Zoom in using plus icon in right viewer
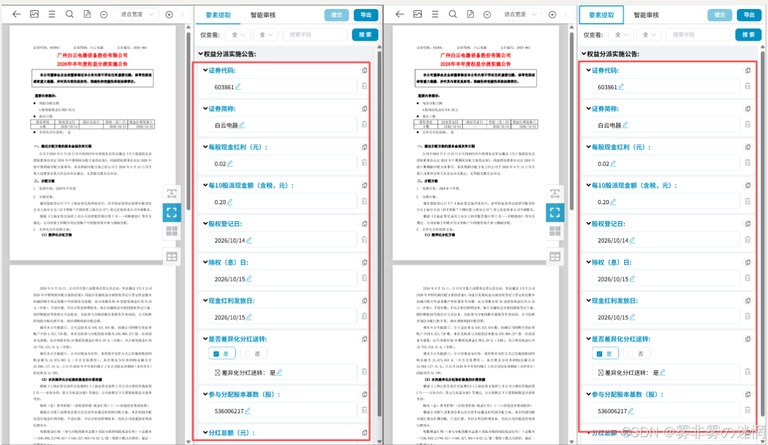 pyautogui.click(x=552, y=15)
